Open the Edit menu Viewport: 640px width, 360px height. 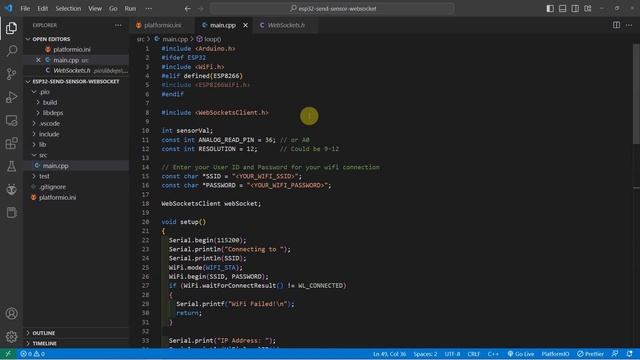tap(42, 9)
